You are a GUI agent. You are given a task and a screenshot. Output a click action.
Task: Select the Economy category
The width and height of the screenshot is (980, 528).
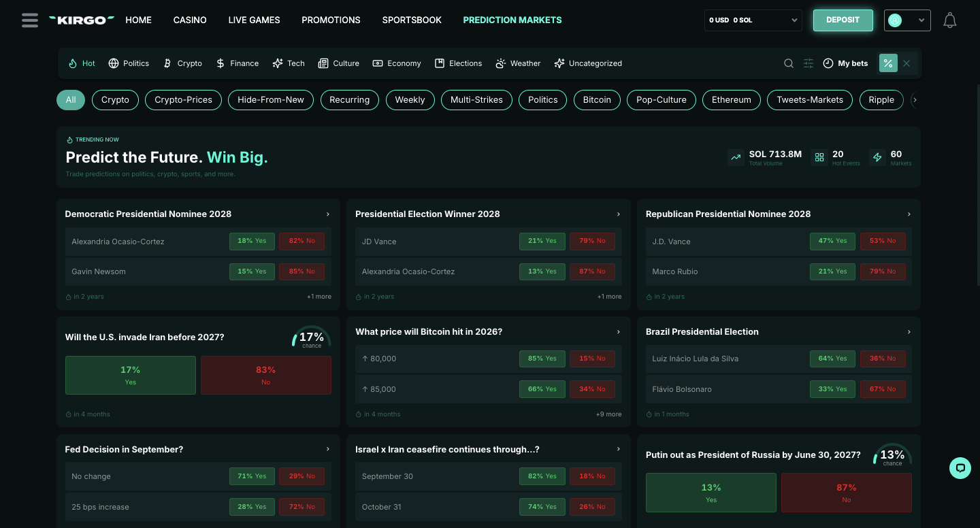(397, 63)
